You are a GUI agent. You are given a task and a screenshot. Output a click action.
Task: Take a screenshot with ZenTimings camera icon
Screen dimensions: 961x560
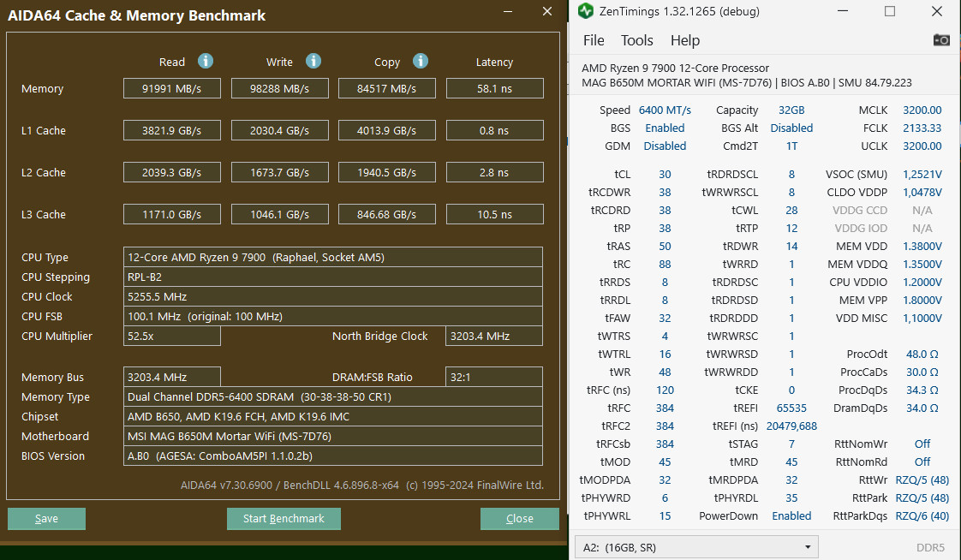click(x=941, y=40)
